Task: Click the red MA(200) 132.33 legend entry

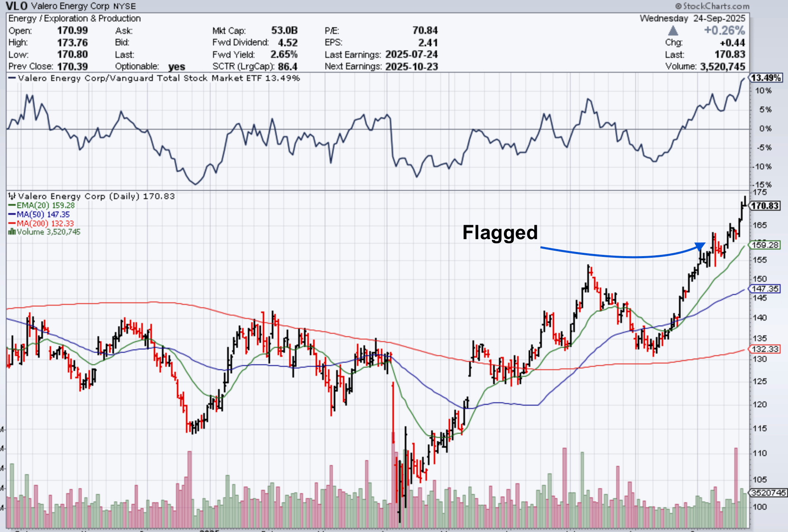Action: click(x=41, y=223)
